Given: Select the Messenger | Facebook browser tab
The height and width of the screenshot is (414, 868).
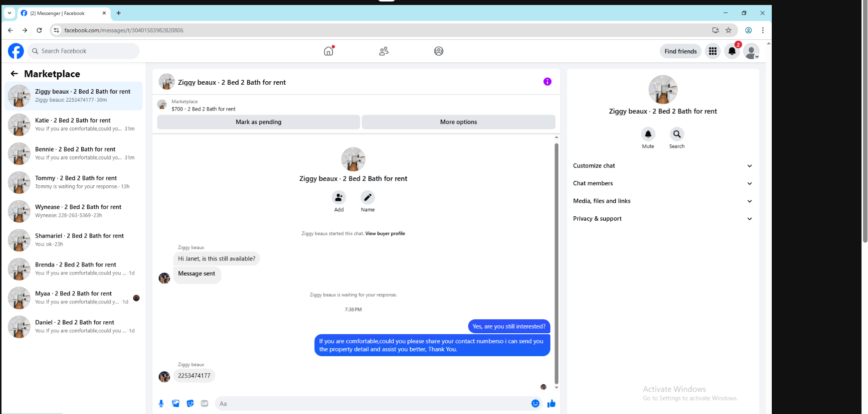Looking at the screenshot, I should click(x=63, y=13).
